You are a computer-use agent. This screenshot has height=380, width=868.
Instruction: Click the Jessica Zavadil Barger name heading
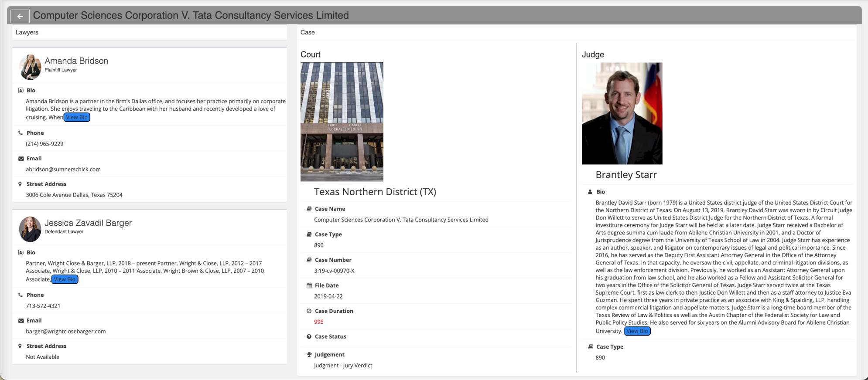point(88,223)
